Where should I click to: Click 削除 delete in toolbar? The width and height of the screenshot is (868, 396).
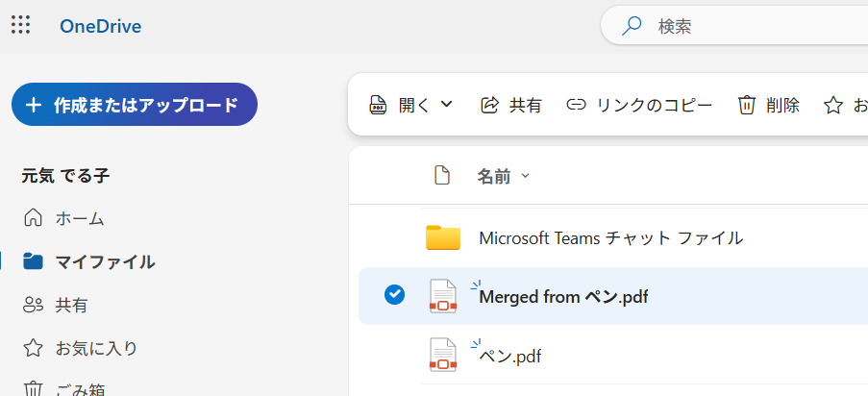768,105
